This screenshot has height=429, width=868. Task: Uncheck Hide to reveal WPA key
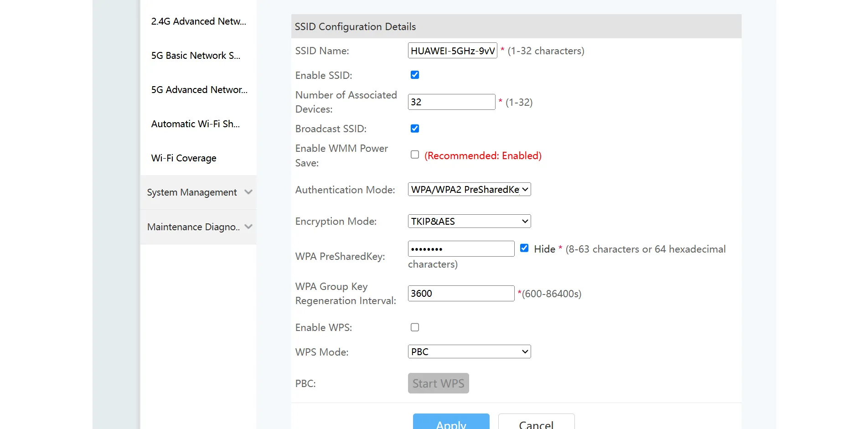[x=524, y=248]
